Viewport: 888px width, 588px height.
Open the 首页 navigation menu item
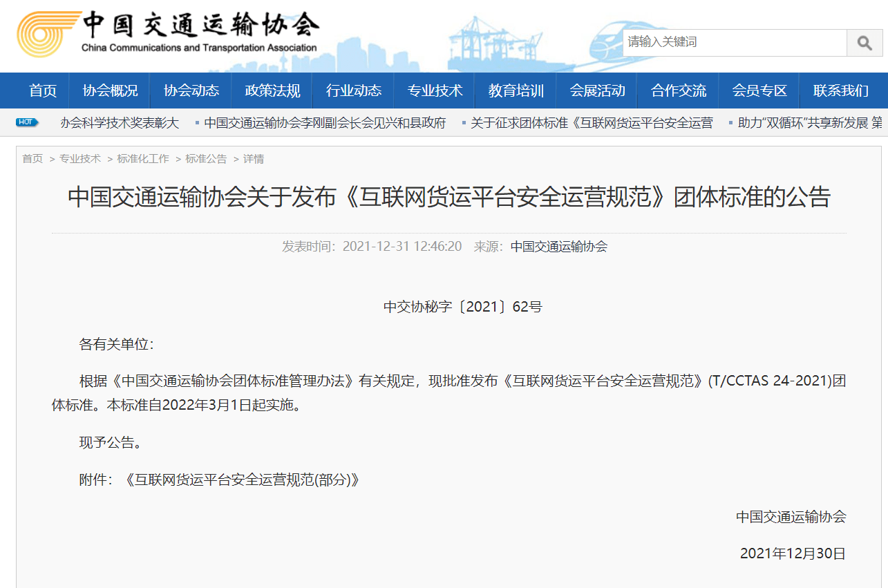(43, 91)
